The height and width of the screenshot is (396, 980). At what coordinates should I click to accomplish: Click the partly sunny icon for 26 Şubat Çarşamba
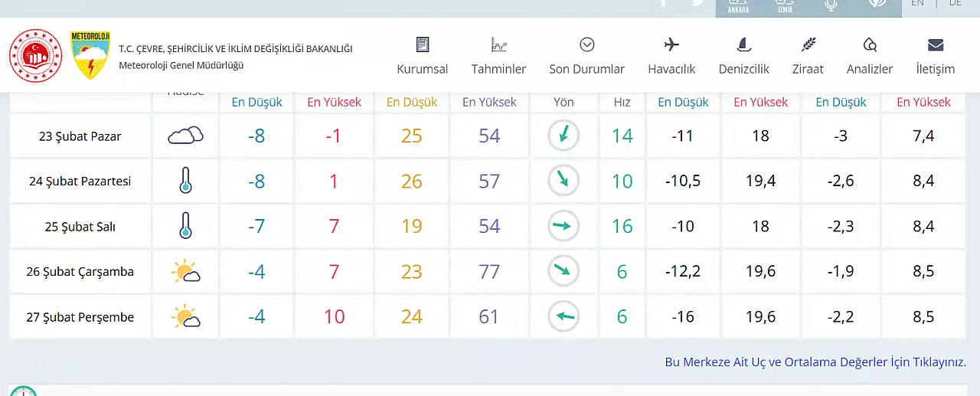tap(185, 271)
